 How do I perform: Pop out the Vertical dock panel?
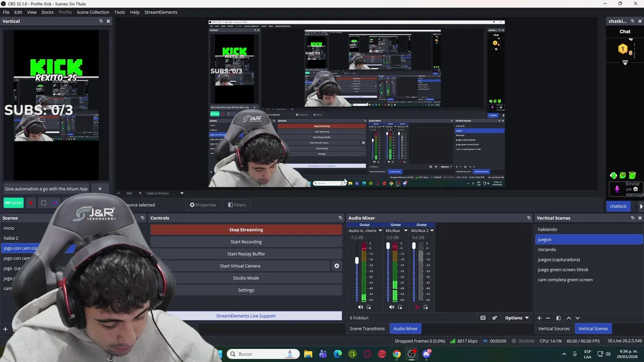pos(101,21)
